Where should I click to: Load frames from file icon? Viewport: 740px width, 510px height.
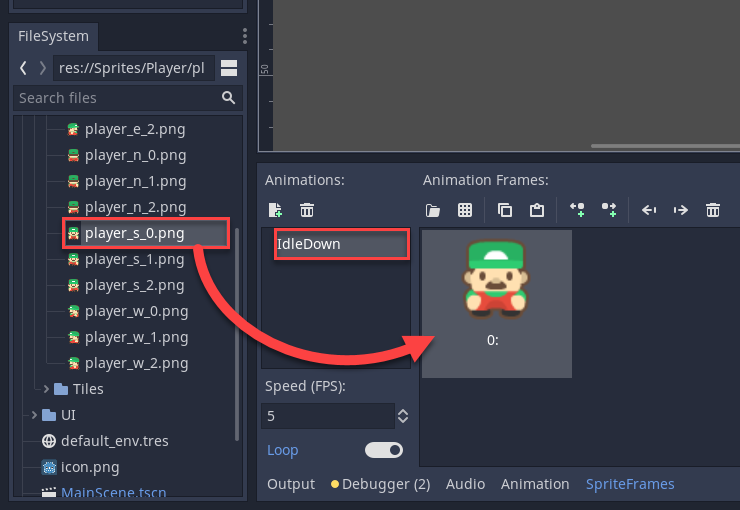[x=432, y=210]
